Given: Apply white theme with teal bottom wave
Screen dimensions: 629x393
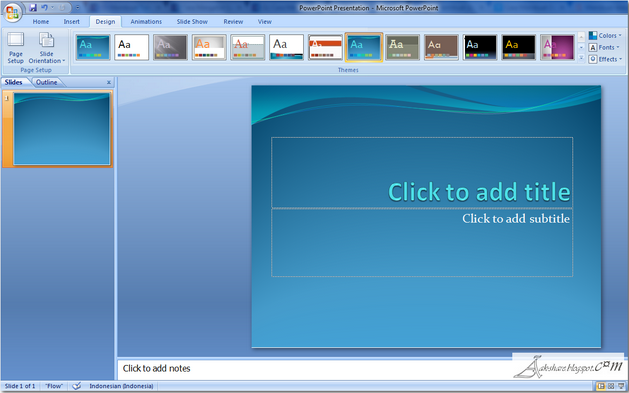Looking at the screenshot, I should (x=286, y=47).
